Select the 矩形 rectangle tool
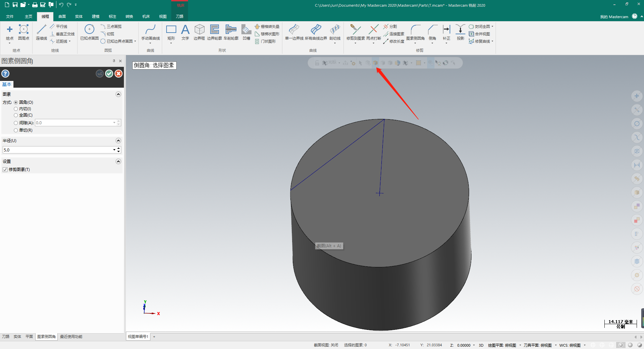The height and width of the screenshot is (349, 644). pos(171,33)
